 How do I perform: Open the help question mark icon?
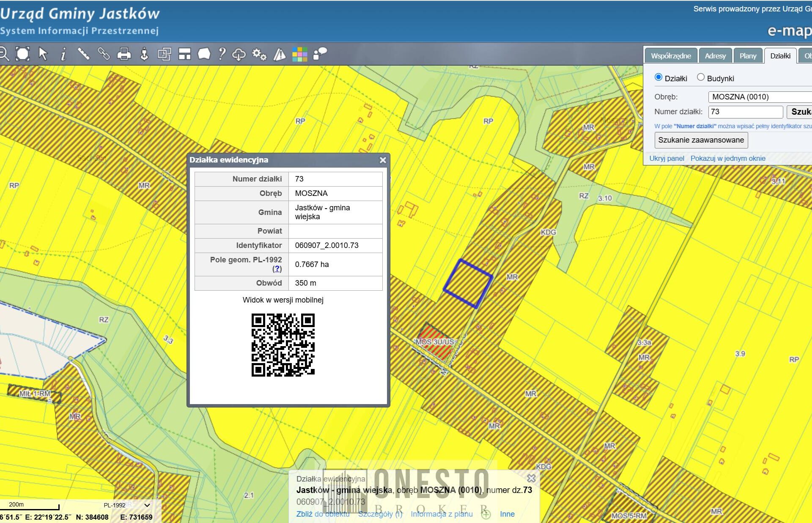pos(222,54)
